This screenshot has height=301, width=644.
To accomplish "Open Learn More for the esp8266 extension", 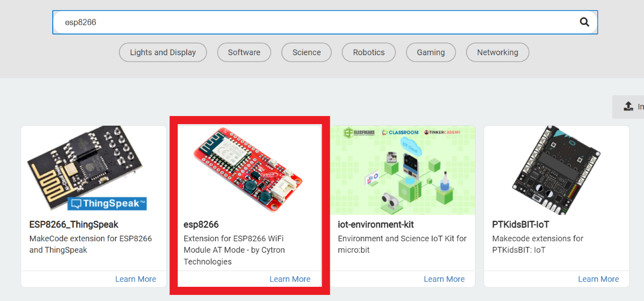I will click(290, 279).
